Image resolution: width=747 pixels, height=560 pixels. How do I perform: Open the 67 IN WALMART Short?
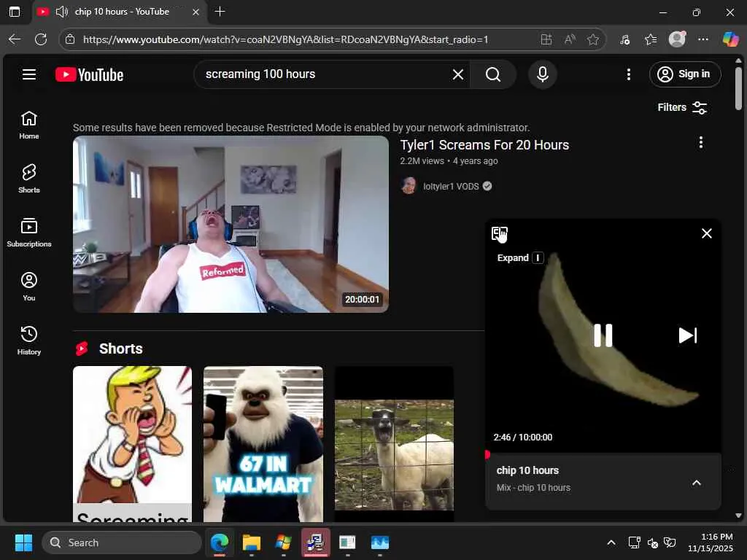point(263,444)
